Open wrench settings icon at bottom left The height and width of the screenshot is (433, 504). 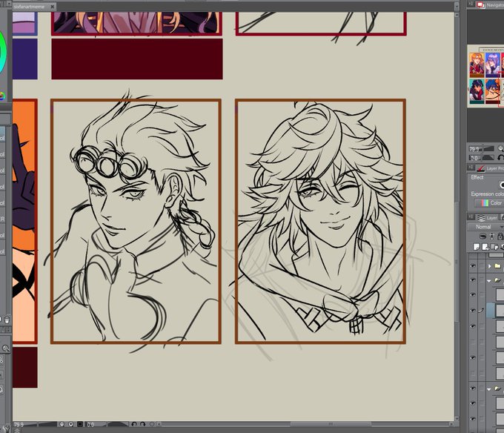(7, 429)
